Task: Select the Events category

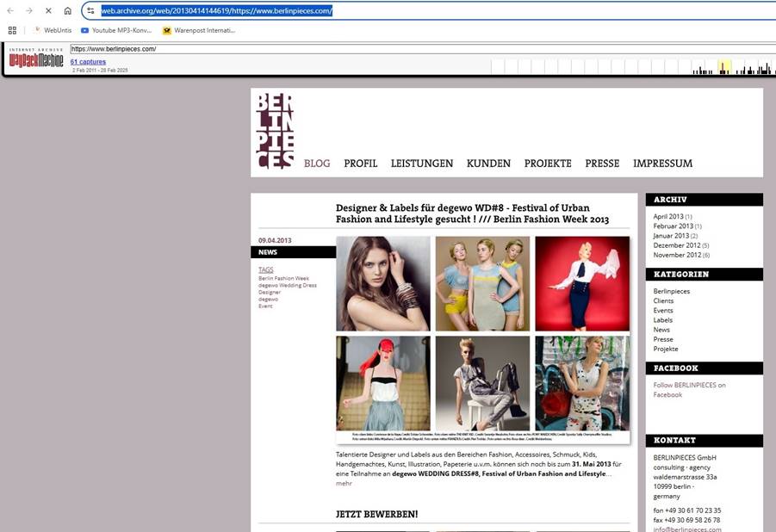Action: pos(663,310)
